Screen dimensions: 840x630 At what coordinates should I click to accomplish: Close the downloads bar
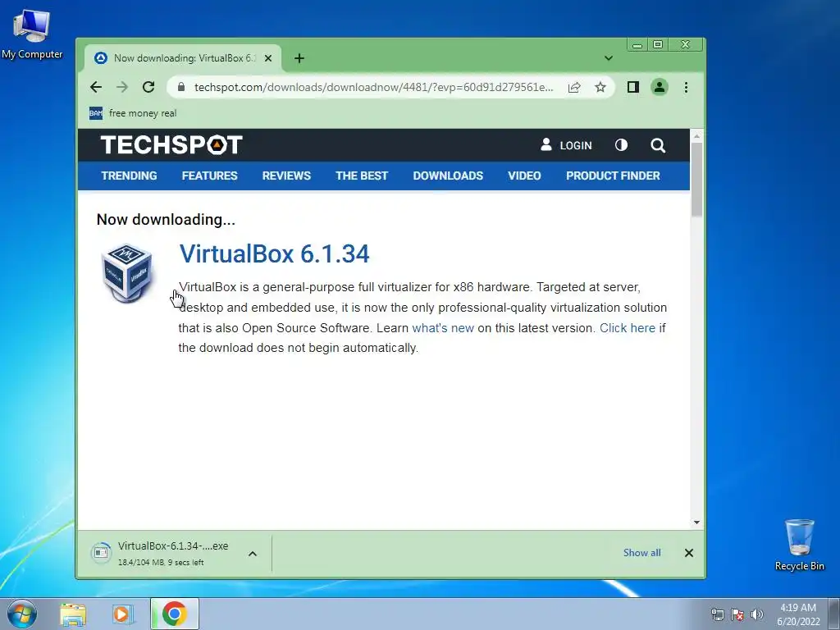pos(689,553)
